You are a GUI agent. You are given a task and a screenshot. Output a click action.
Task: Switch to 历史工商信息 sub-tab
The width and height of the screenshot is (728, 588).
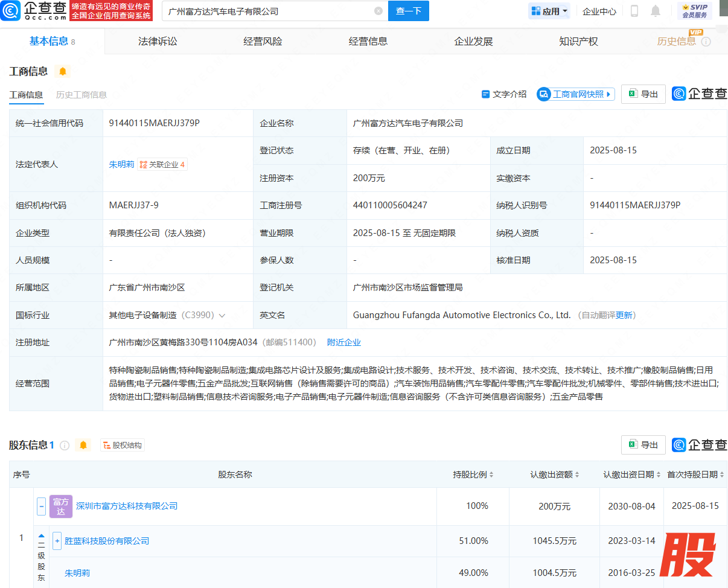[x=81, y=95]
